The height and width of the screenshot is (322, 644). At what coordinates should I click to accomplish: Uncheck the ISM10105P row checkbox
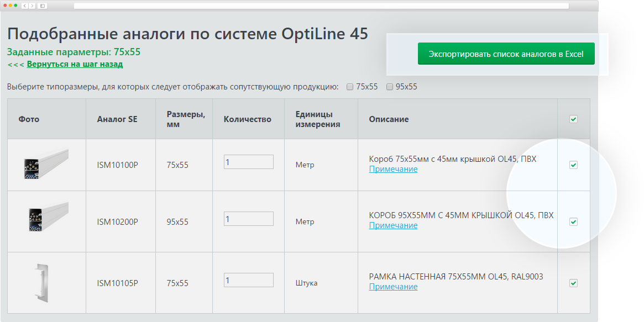coord(573,283)
